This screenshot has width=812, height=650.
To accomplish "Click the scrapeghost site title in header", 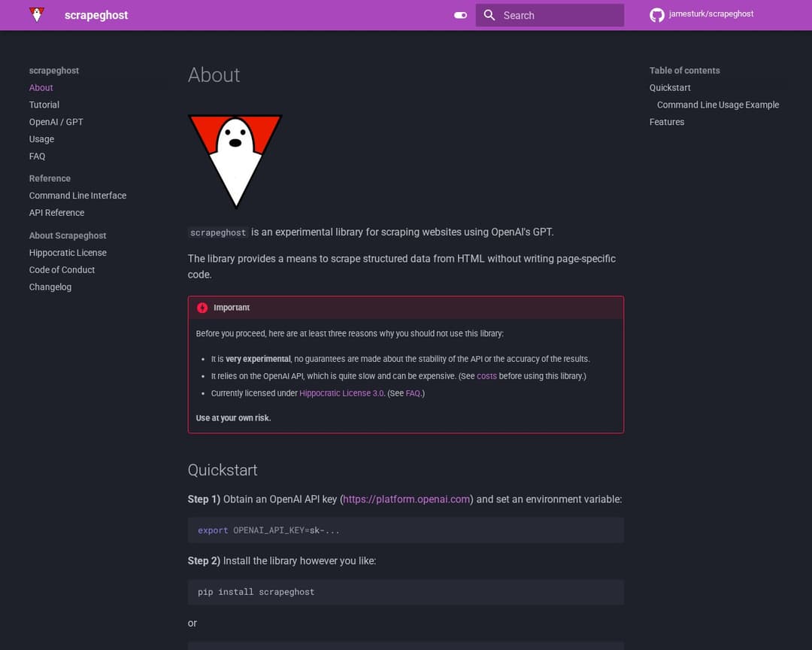I will [96, 15].
